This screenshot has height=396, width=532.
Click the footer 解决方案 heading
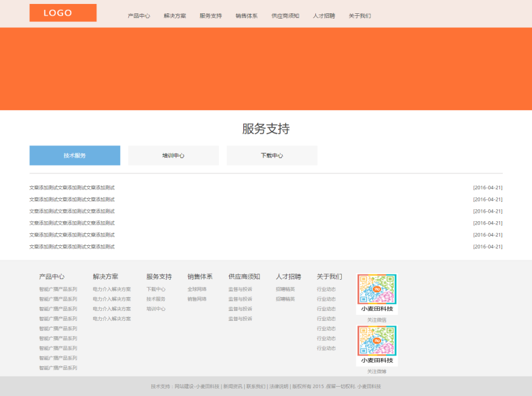coord(105,276)
